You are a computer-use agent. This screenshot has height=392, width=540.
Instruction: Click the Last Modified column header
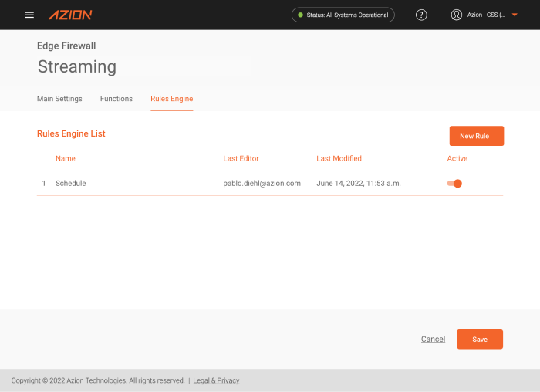(x=339, y=158)
